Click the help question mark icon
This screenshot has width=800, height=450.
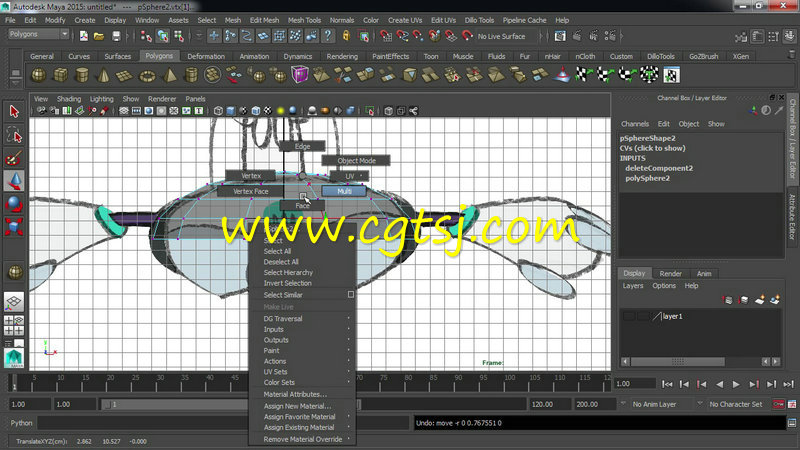(328, 36)
